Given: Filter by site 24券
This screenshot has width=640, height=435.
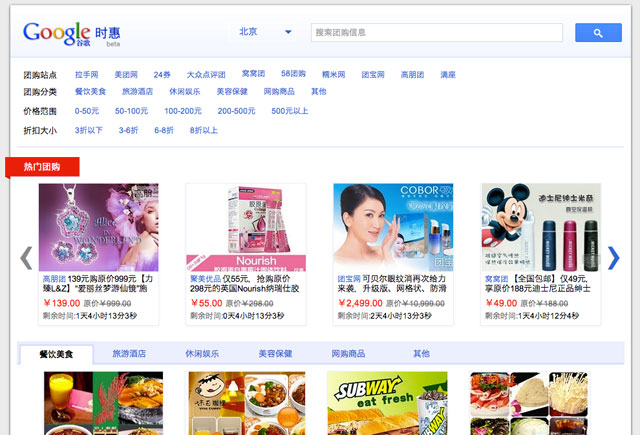Looking at the screenshot, I should [162, 75].
